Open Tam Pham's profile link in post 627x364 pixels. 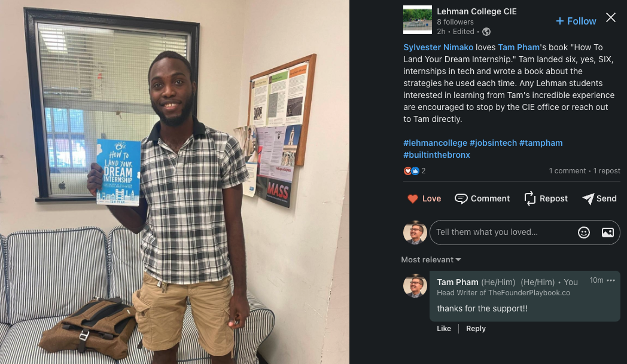[x=519, y=47]
